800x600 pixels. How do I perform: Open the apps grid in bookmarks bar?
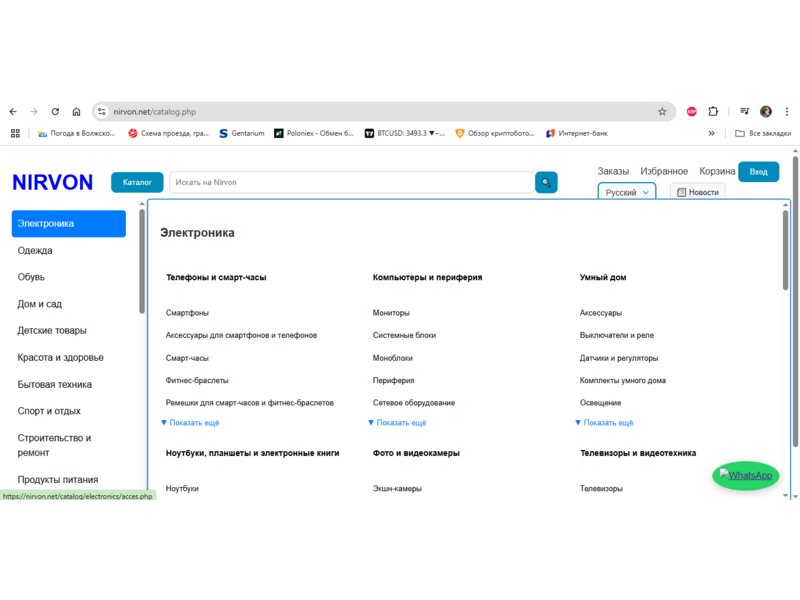(x=15, y=133)
